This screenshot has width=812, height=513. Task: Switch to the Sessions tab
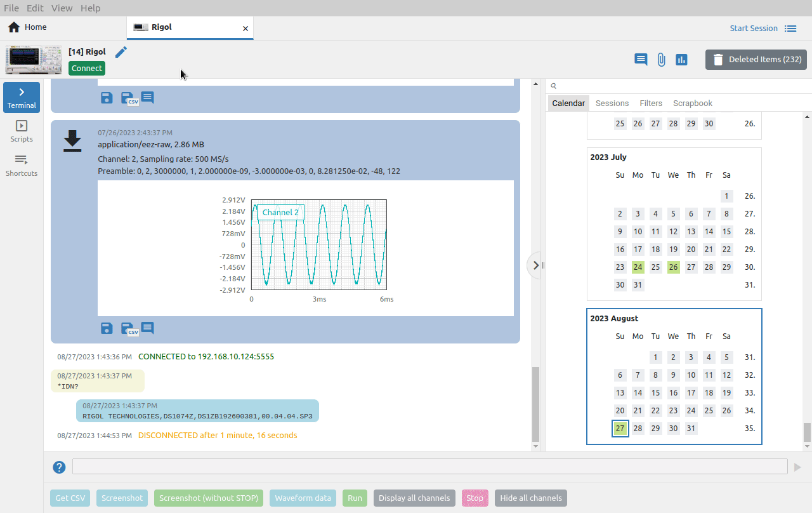[612, 103]
